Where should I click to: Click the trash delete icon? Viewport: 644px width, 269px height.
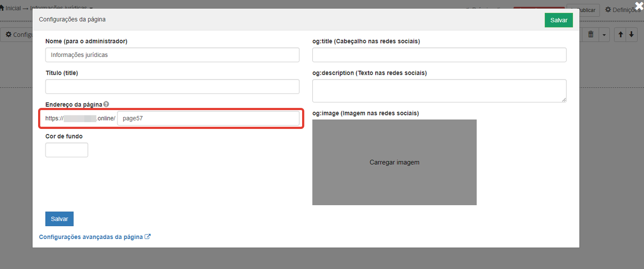591,34
